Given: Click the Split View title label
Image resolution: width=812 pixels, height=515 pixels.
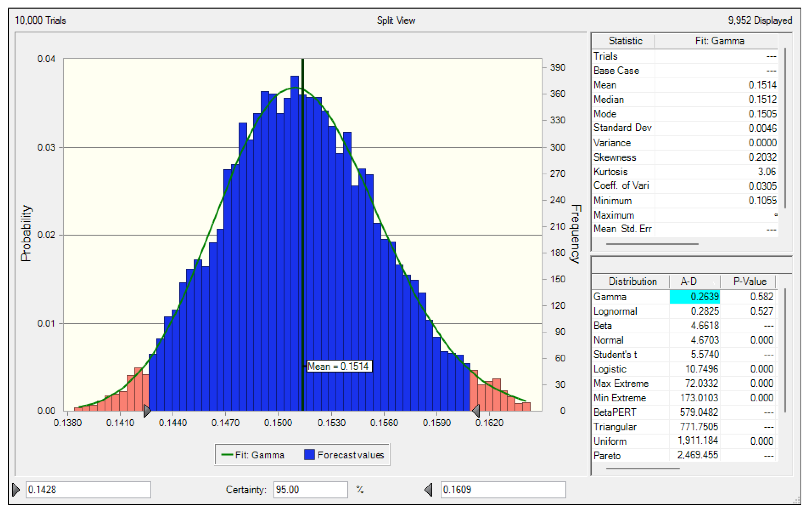Looking at the screenshot, I should [x=396, y=21].
